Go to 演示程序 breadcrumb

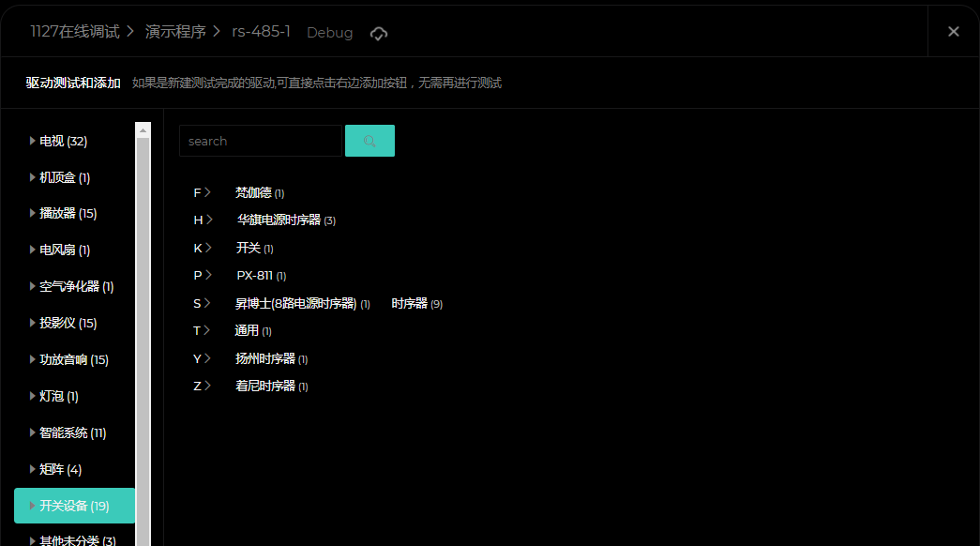175,32
